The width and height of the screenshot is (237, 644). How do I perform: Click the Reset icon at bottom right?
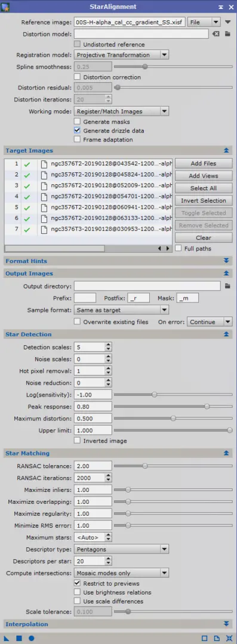tap(229, 638)
